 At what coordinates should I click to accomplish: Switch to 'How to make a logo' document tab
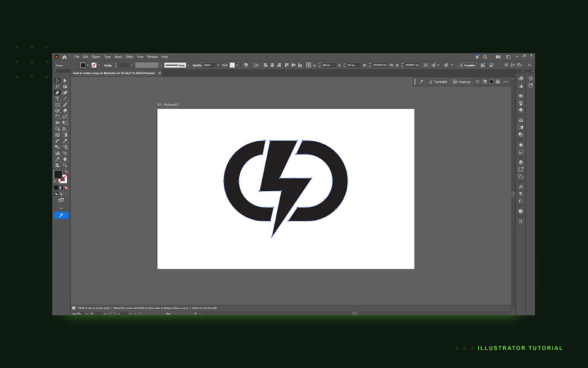(117, 73)
